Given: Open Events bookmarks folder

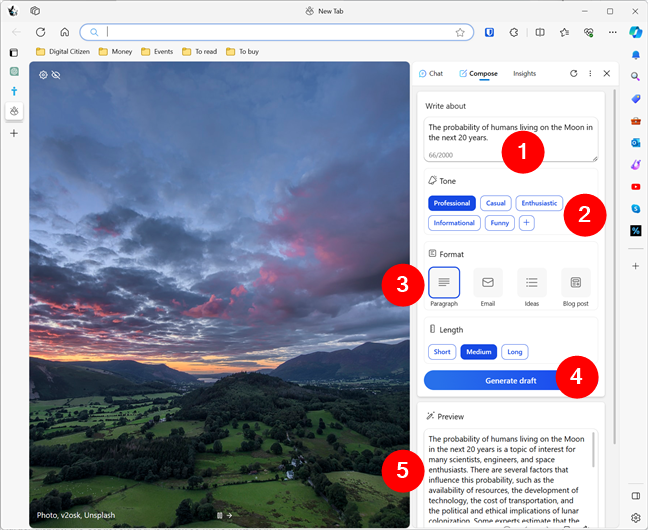Looking at the screenshot, I should point(157,52).
